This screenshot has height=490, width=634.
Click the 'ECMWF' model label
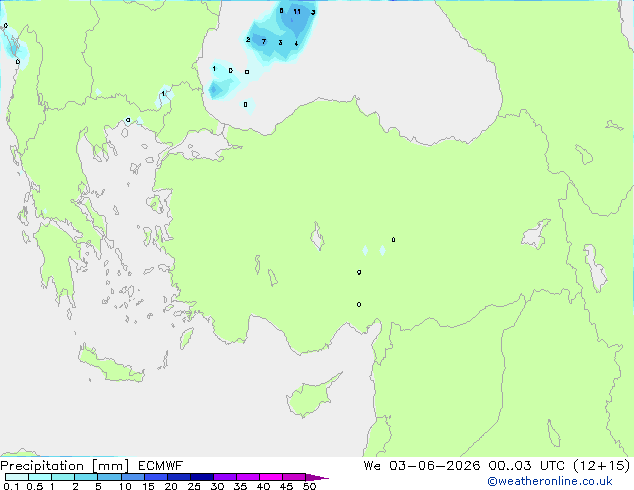tap(161, 466)
